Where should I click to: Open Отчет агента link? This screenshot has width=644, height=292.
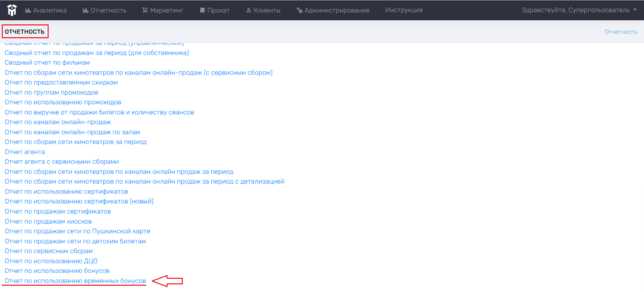[25, 152]
